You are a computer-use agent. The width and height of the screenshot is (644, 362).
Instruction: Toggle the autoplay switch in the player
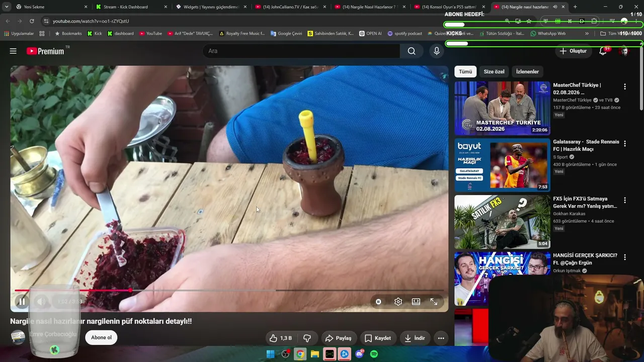tap(378, 302)
